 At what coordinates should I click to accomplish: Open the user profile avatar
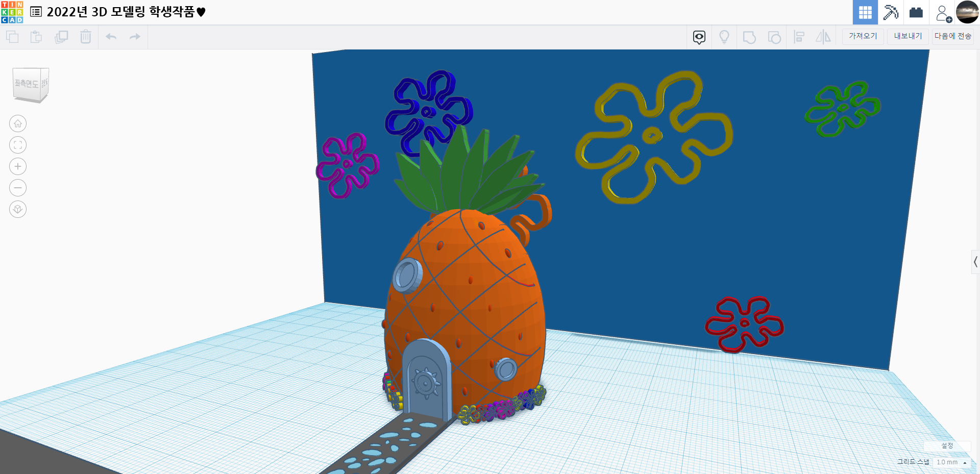[967, 12]
